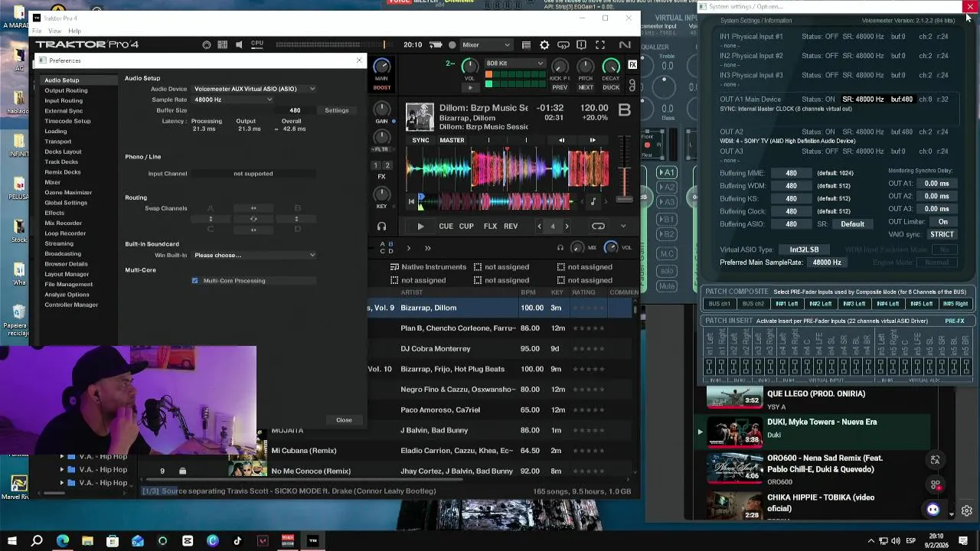Toggle MASTER on deck B

point(452,140)
